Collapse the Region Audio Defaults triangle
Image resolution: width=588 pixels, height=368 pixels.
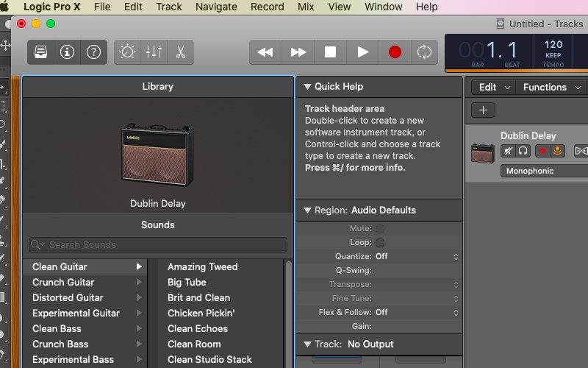[307, 210]
